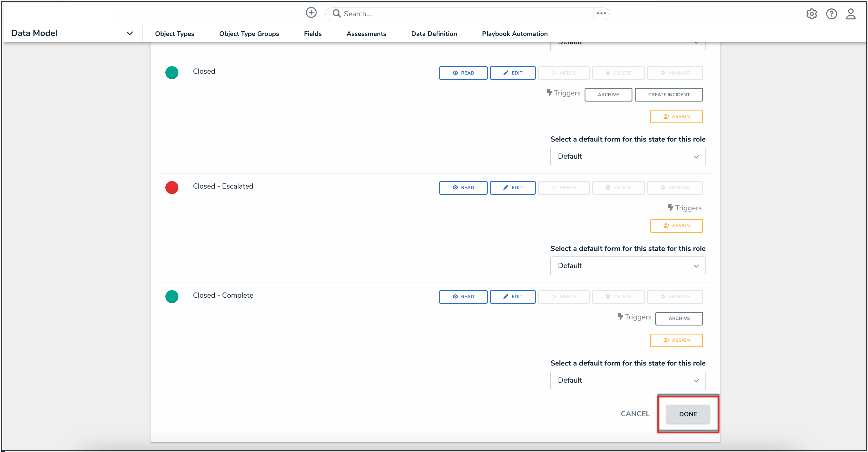This screenshot has width=868, height=452.
Task: Open default form dropdown for Closed state
Action: coord(628,156)
